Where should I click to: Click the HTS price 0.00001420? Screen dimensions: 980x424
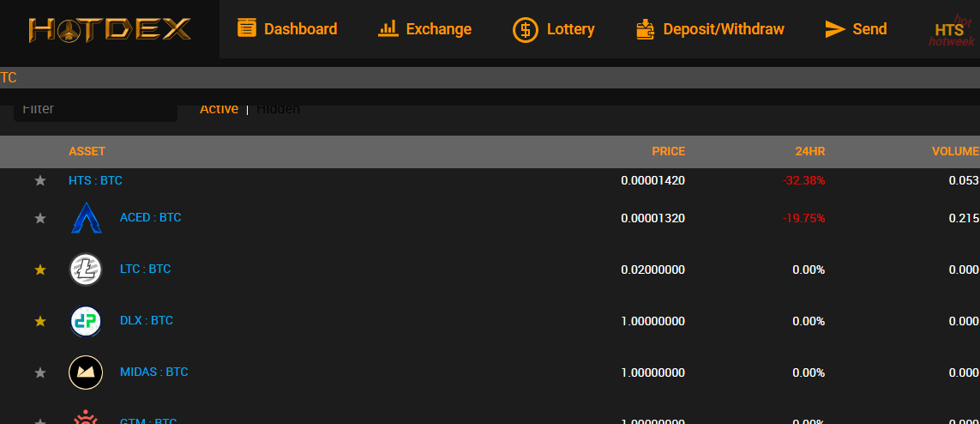(653, 181)
